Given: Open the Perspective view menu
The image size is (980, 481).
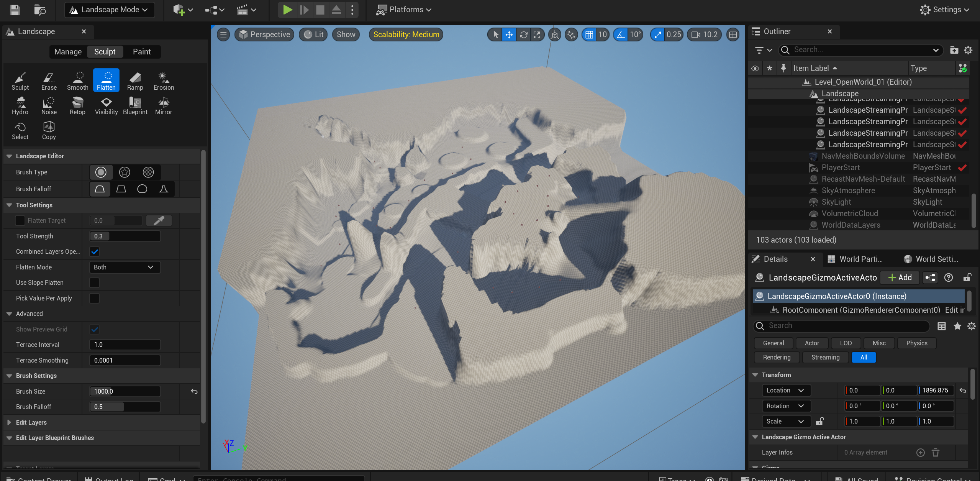Looking at the screenshot, I should 264,34.
